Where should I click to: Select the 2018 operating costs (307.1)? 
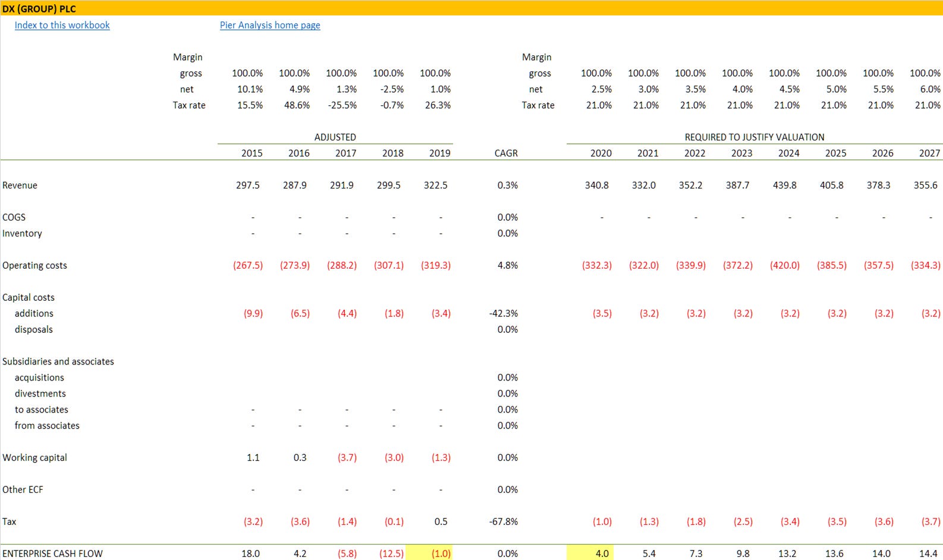tap(388, 265)
